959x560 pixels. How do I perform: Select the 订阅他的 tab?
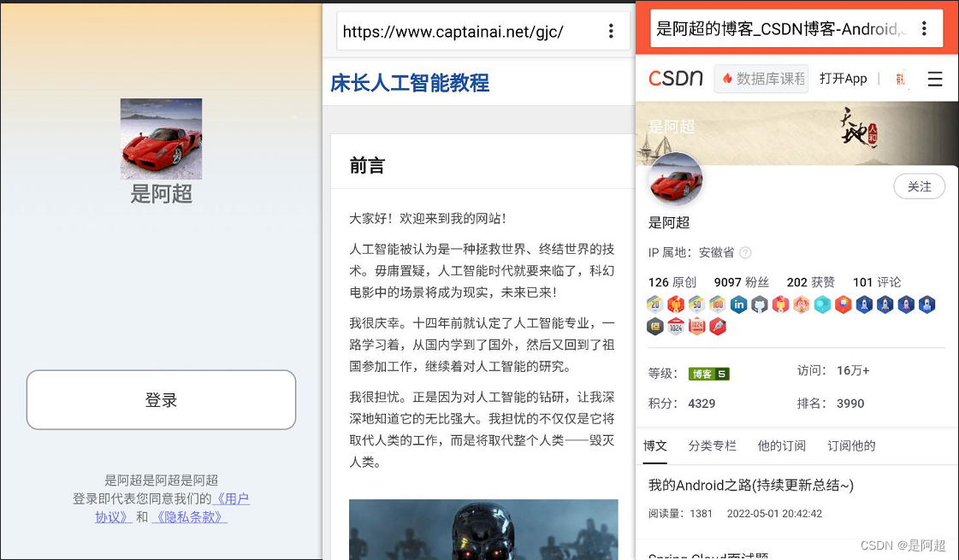point(851,445)
